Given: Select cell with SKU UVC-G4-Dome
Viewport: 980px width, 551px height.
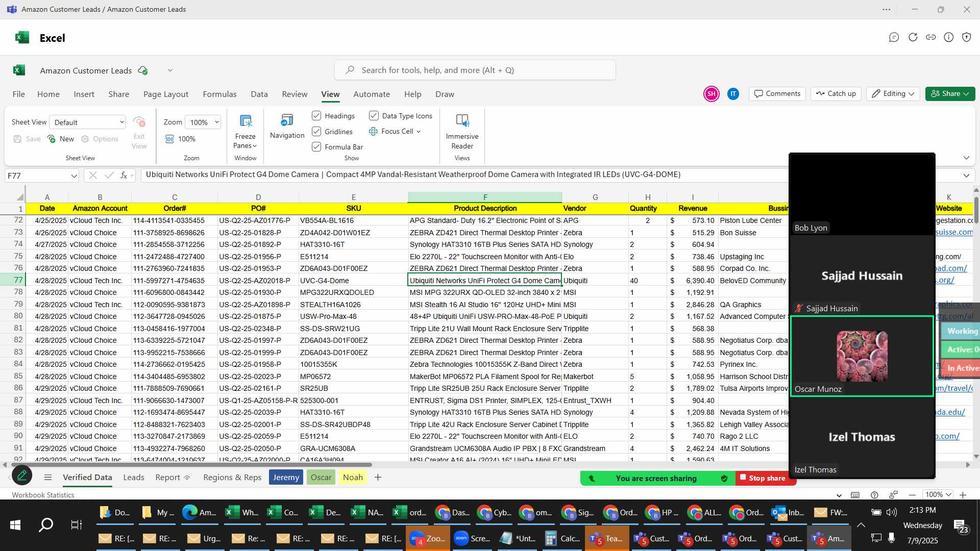Looking at the screenshot, I should pyautogui.click(x=353, y=281).
